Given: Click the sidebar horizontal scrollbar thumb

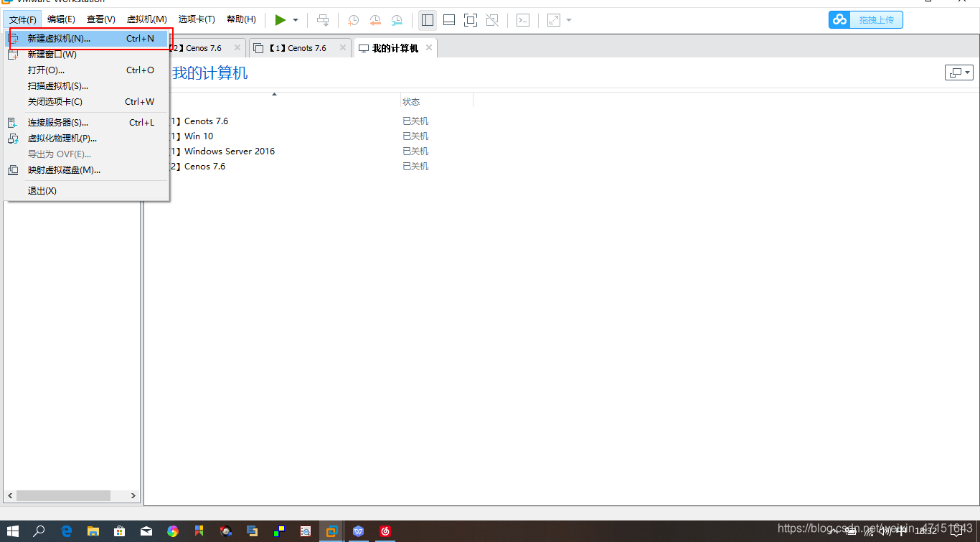Looking at the screenshot, I should [x=63, y=495].
